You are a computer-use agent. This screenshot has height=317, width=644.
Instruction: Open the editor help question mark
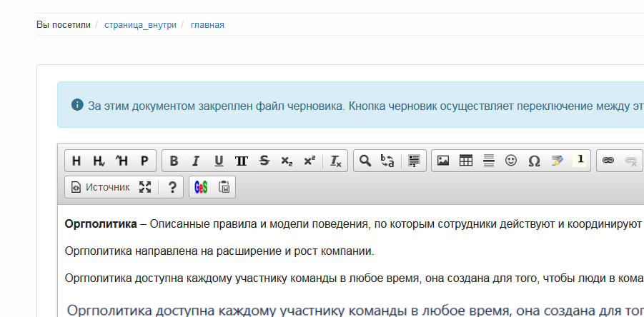[172, 187]
